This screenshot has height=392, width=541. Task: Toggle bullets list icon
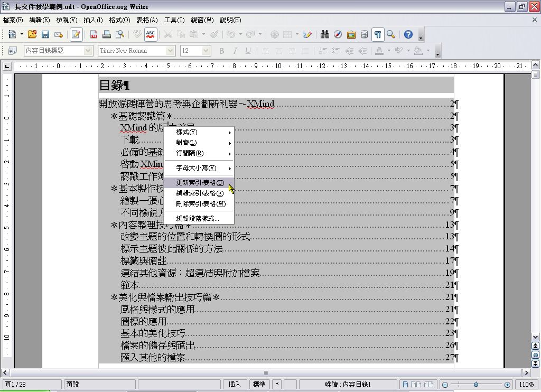pyautogui.click(x=336, y=51)
